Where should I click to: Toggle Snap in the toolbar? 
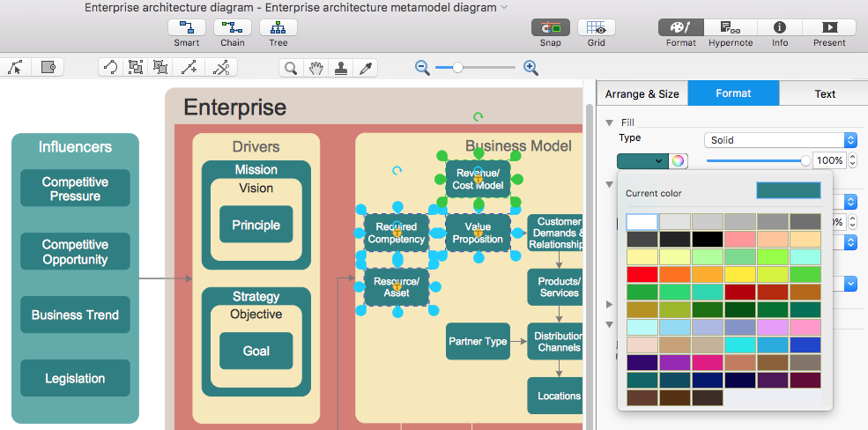point(550,27)
